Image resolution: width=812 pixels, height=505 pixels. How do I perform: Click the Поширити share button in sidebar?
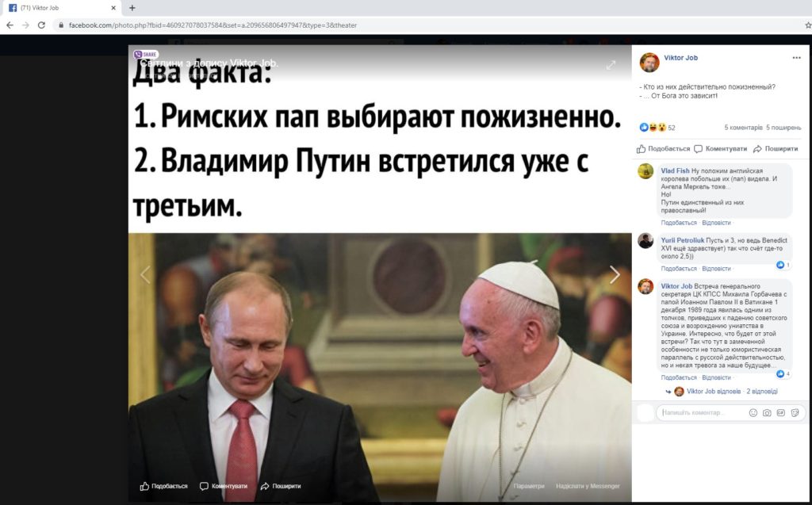[x=776, y=149]
